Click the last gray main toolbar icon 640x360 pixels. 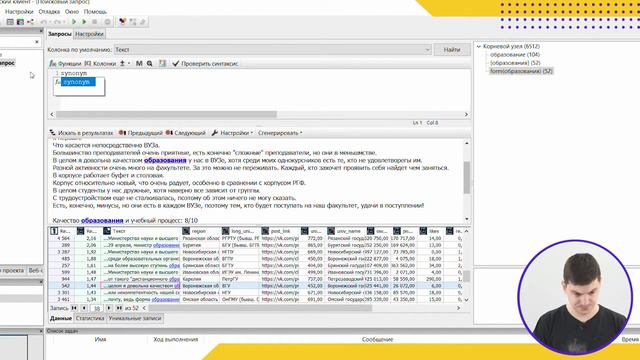click(142, 22)
